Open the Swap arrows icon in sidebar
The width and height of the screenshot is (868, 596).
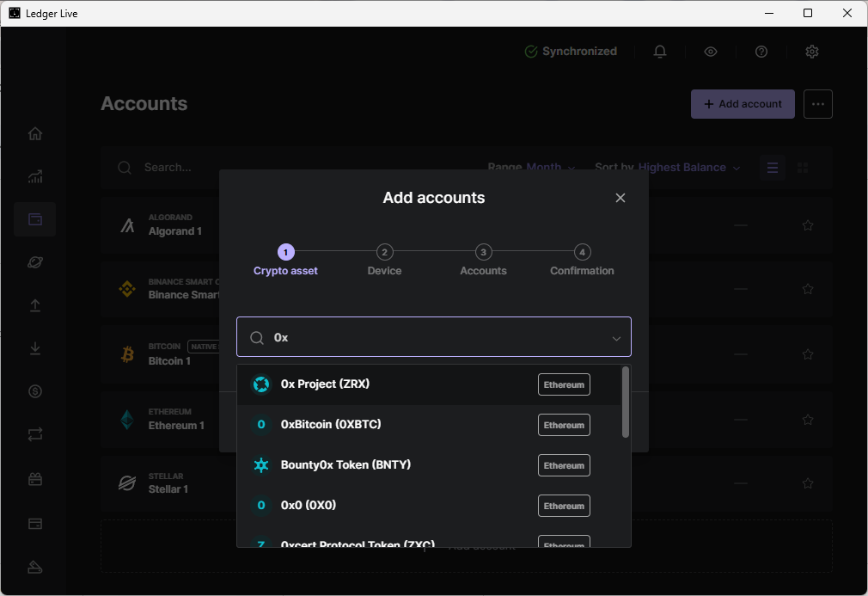click(35, 434)
